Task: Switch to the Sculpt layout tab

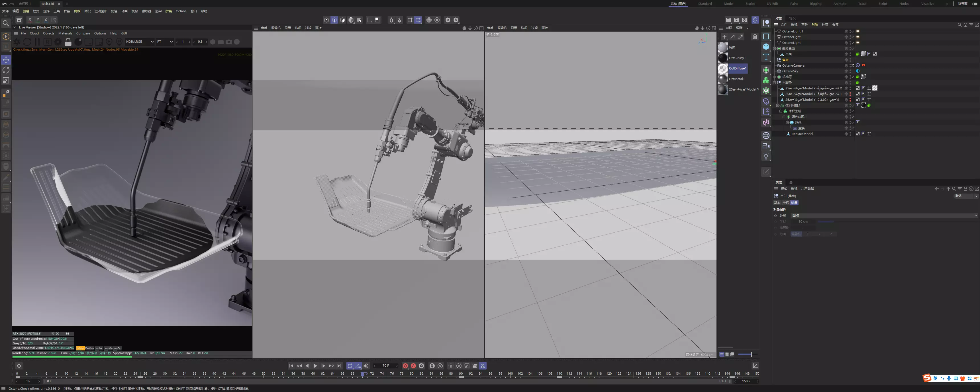Action: 750,4
